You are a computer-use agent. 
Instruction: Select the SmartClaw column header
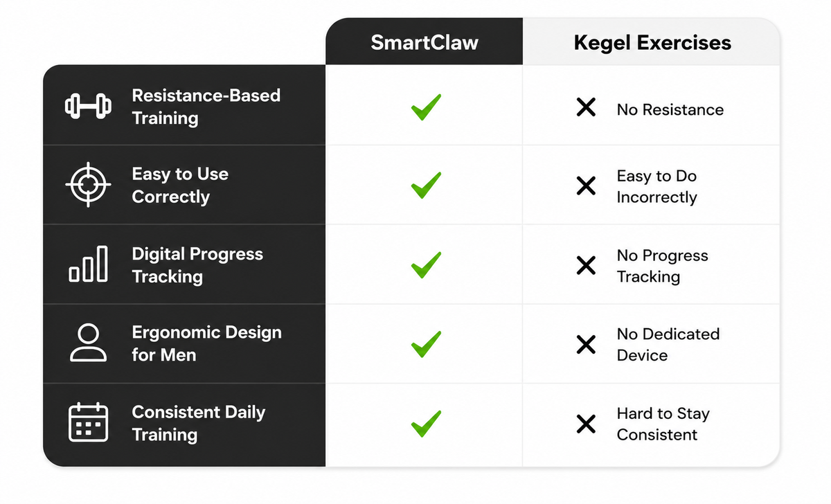pyautogui.click(x=425, y=42)
